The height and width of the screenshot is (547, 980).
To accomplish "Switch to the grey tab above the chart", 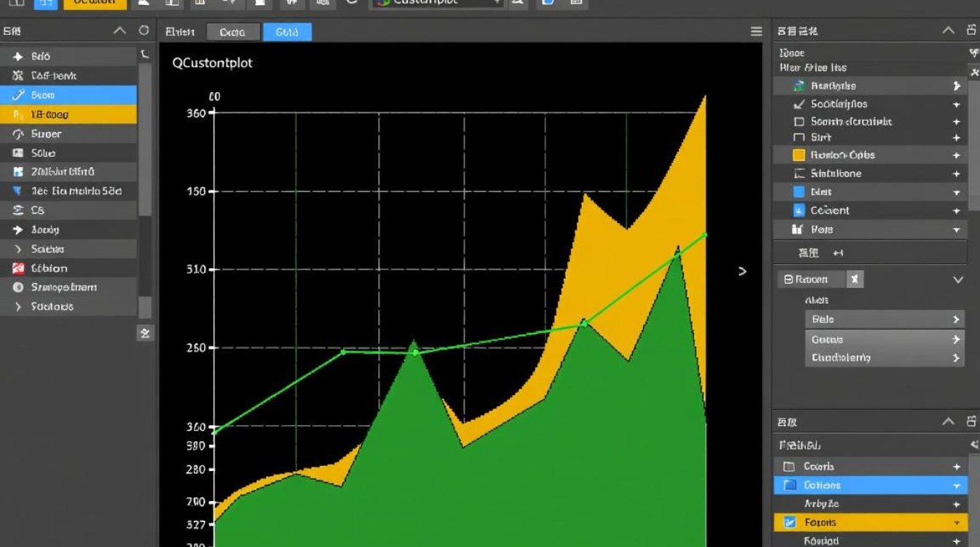I will 233,32.
